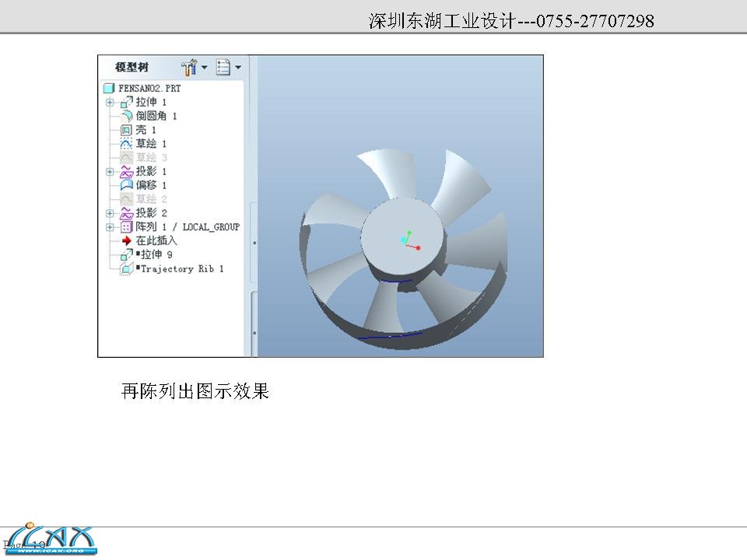
Task: Click the 模型树 panel title
Action: [132, 67]
